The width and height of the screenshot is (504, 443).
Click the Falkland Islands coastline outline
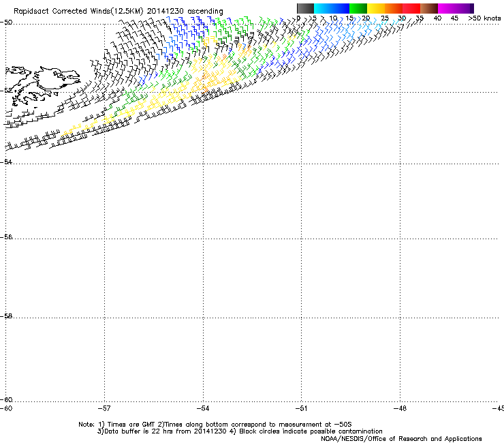(x=42, y=85)
